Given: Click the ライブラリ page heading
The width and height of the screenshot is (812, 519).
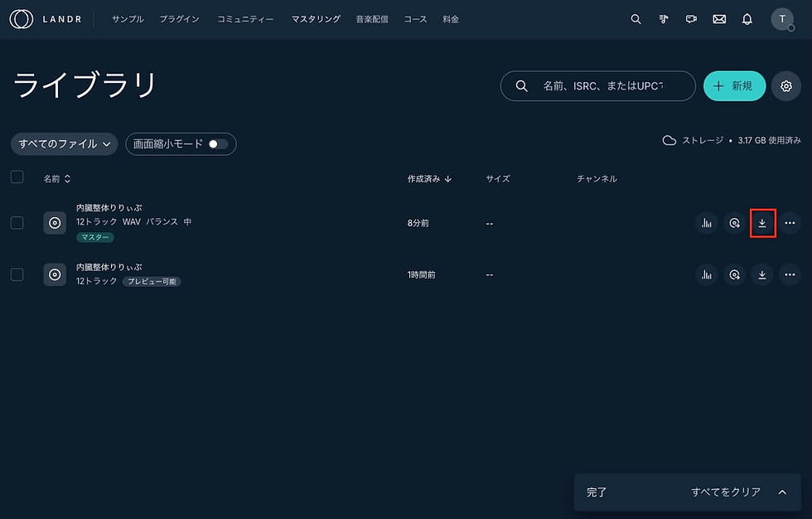Looking at the screenshot, I should (x=85, y=85).
